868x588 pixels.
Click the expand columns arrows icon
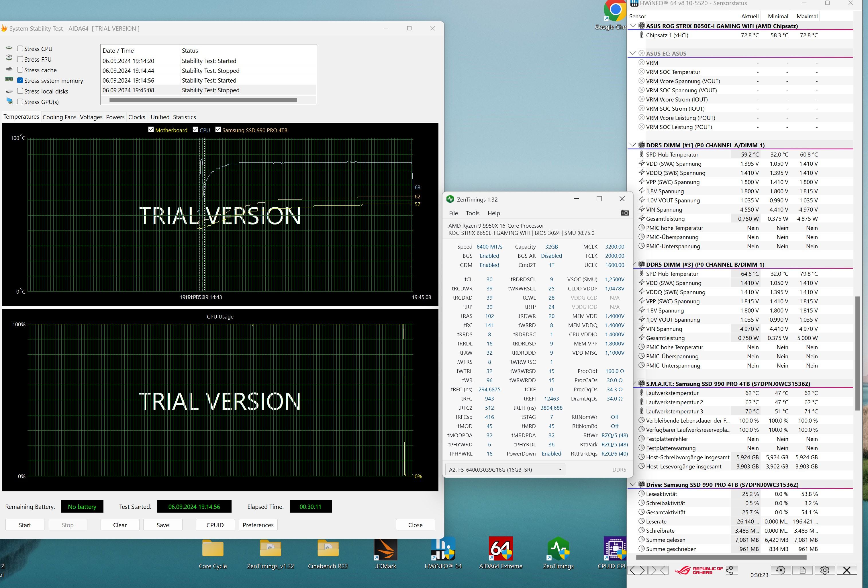click(637, 570)
